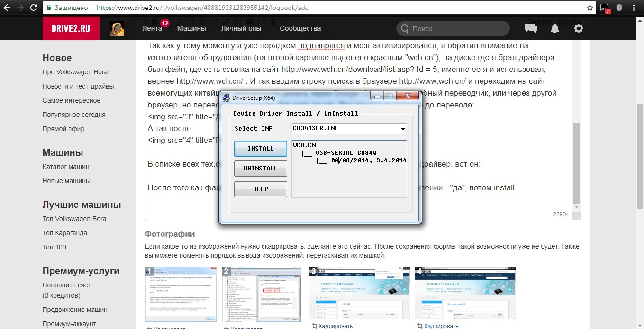The height and width of the screenshot is (329, 644).
Task: Select photo thumbnail number 3
Action: pyautogui.click(x=360, y=293)
